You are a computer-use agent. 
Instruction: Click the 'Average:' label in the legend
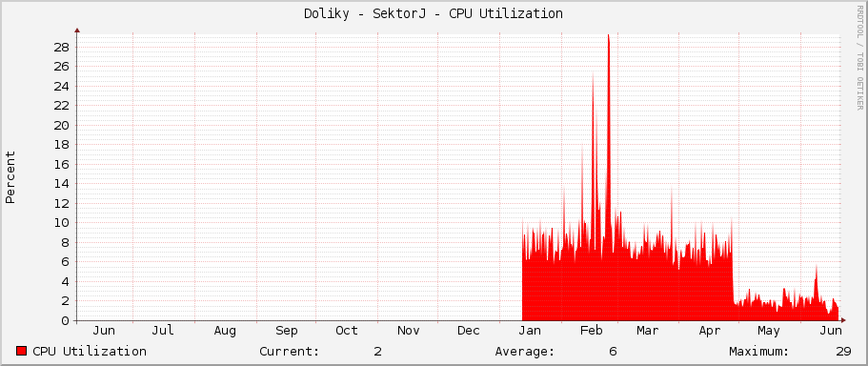click(x=525, y=351)
